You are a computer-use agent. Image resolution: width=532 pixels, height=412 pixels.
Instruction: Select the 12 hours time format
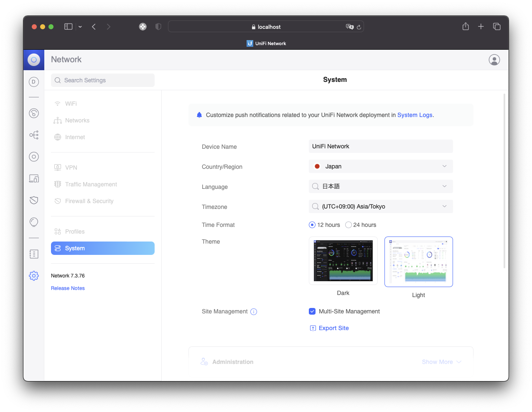click(312, 225)
